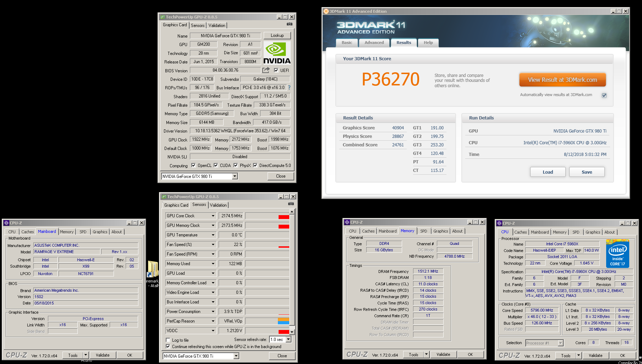The width and height of the screenshot is (642, 364).
Task: Click the folder shortcut icon on the desktop
Action: [153, 269]
